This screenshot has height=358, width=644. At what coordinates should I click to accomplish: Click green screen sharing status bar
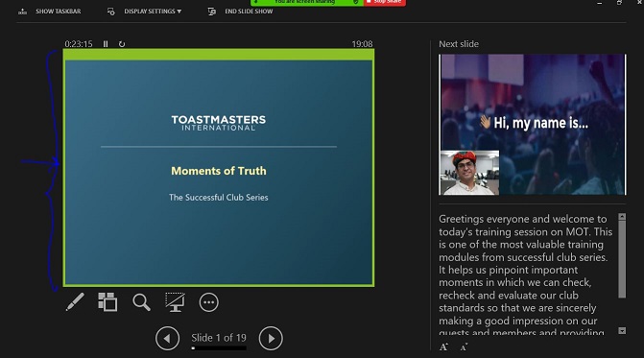point(307,3)
